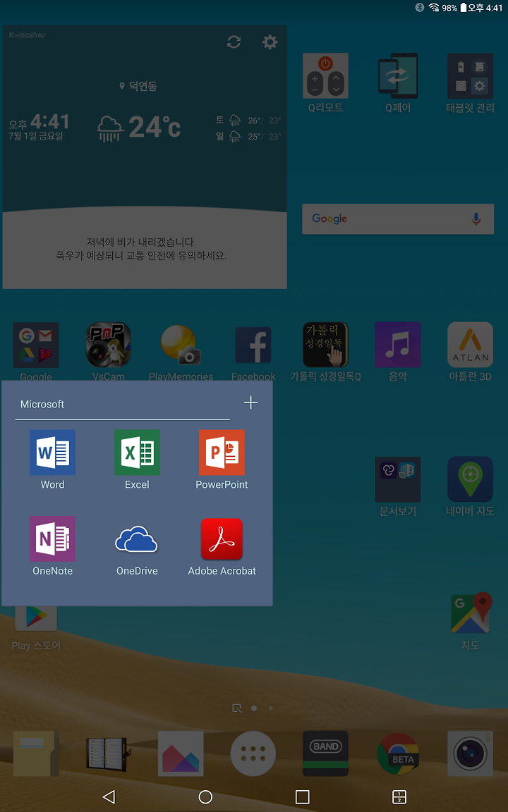Launch the BAND app
This screenshot has height=812, width=508.
pyautogui.click(x=325, y=753)
